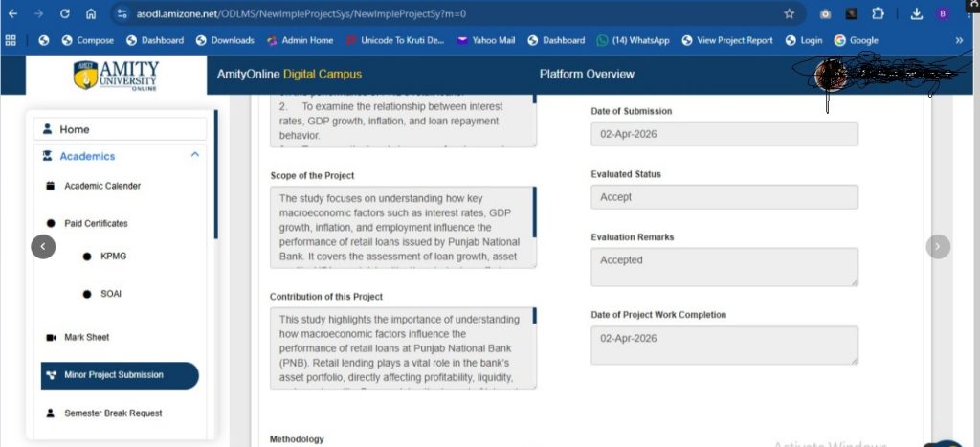
Task: Open the WhatsApp bookmark
Action: coord(633,40)
